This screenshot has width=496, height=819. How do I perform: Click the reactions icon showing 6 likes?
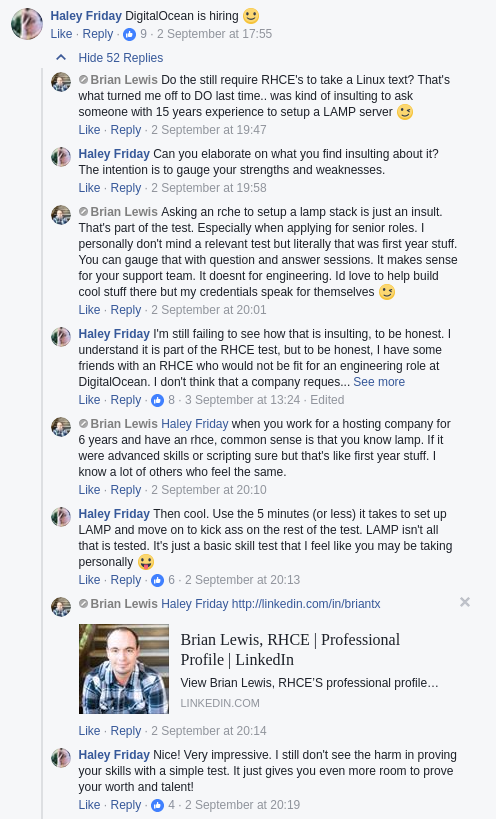tap(157, 581)
